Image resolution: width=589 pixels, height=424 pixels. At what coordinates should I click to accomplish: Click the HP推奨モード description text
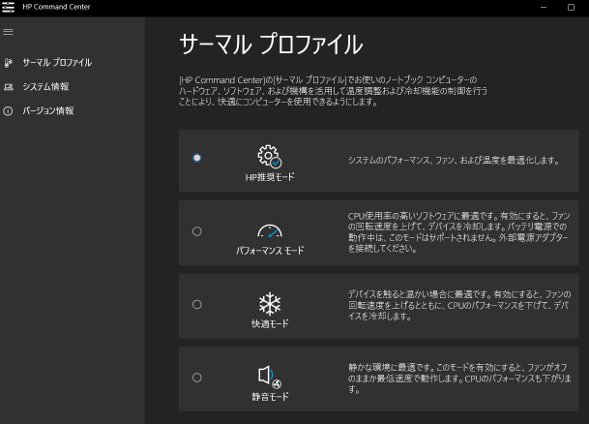click(454, 161)
